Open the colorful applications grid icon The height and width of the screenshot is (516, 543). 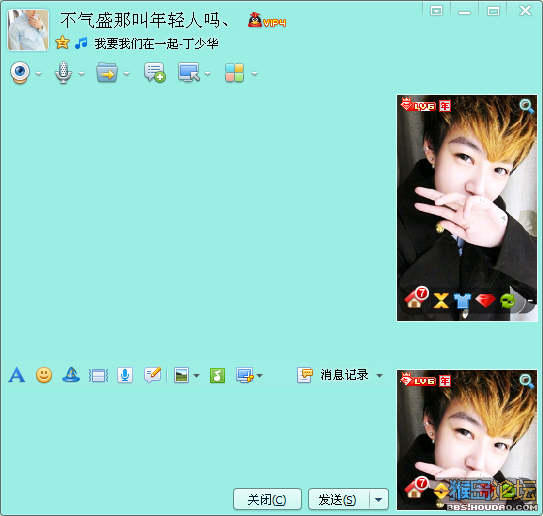click(234, 73)
